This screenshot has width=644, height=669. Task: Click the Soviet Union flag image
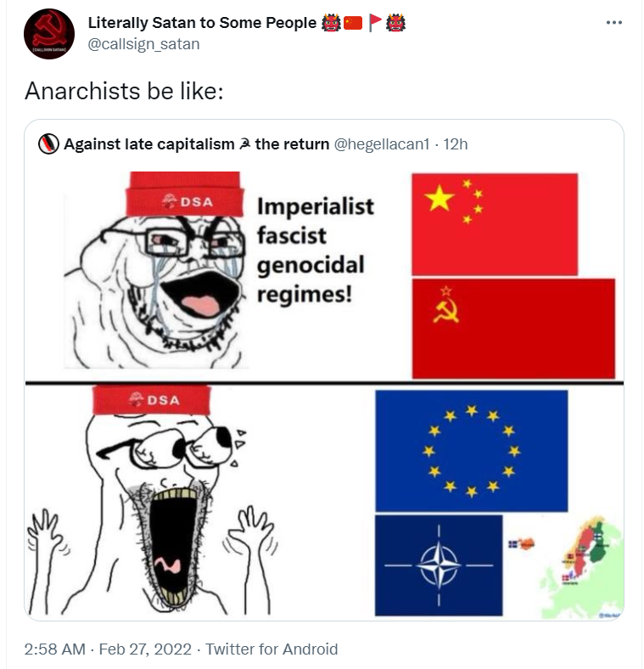pos(513,328)
